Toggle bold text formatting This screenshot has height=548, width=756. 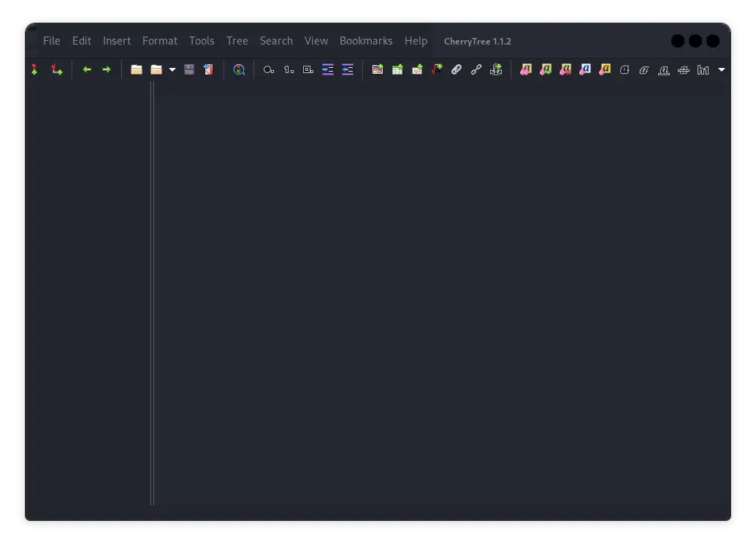[x=625, y=70]
